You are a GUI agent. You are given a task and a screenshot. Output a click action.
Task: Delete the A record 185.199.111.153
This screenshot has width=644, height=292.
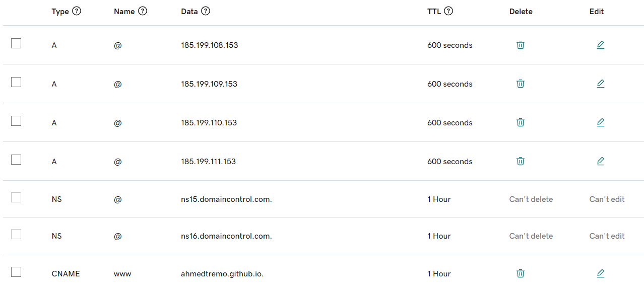pyautogui.click(x=520, y=161)
